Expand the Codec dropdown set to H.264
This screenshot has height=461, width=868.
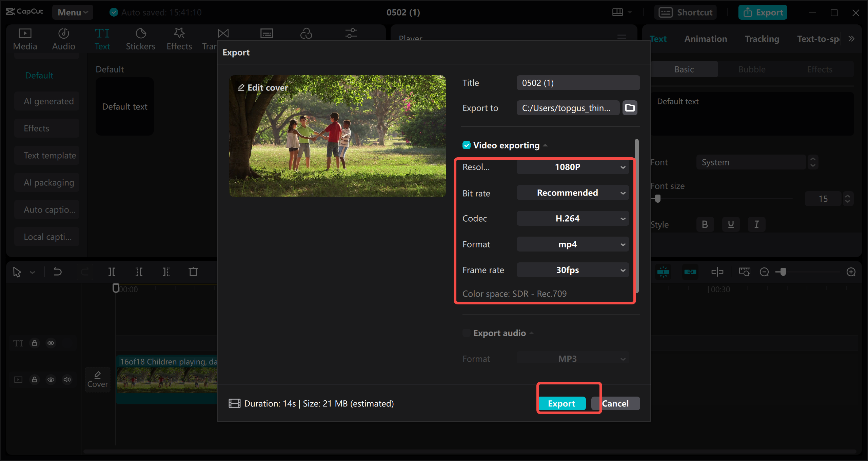click(572, 218)
